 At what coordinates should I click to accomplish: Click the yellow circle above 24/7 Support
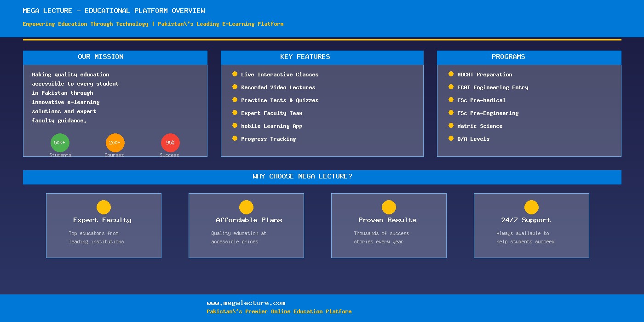531,207
